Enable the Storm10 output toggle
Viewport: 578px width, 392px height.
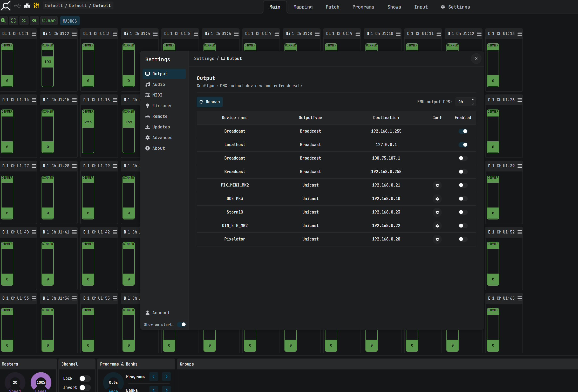pyautogui.click(x=463, y=212)
